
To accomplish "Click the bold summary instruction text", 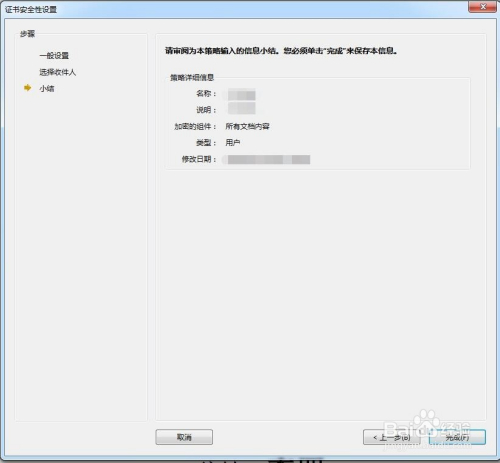I will (281, 51).
